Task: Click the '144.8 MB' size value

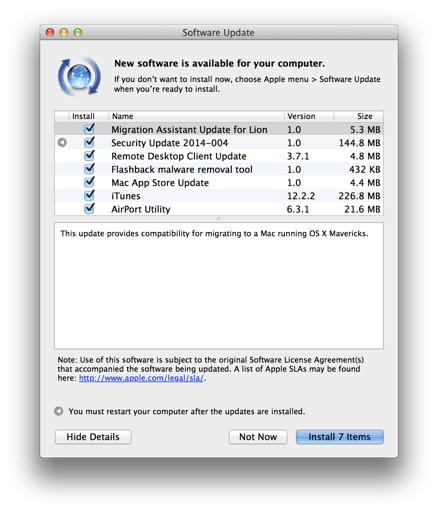Action: [x=360, y=143]
